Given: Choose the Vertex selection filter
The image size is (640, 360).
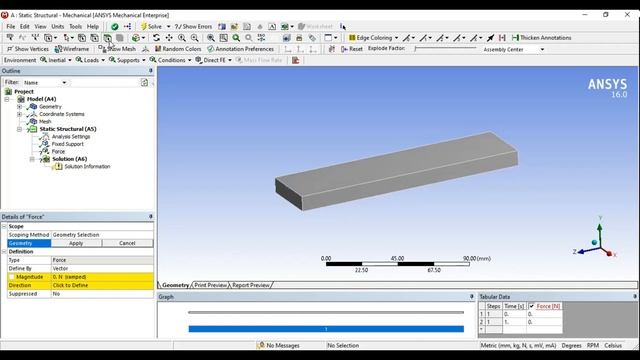Looking at the screenshot, I should point(82,38).
